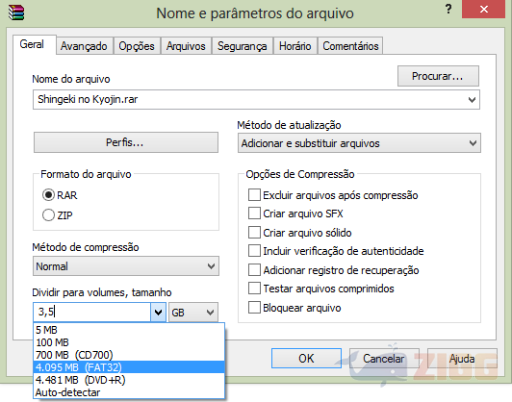Click the volume size input field
This screenshot has height=402, width=512.
click(92, 312)
